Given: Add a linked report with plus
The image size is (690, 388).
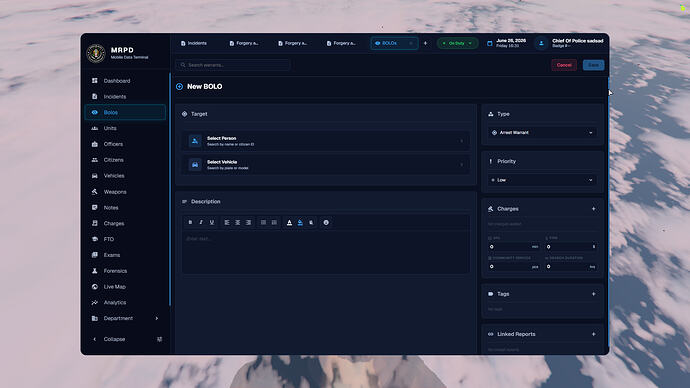Looking at the screenshot, I should coord(594,334).
